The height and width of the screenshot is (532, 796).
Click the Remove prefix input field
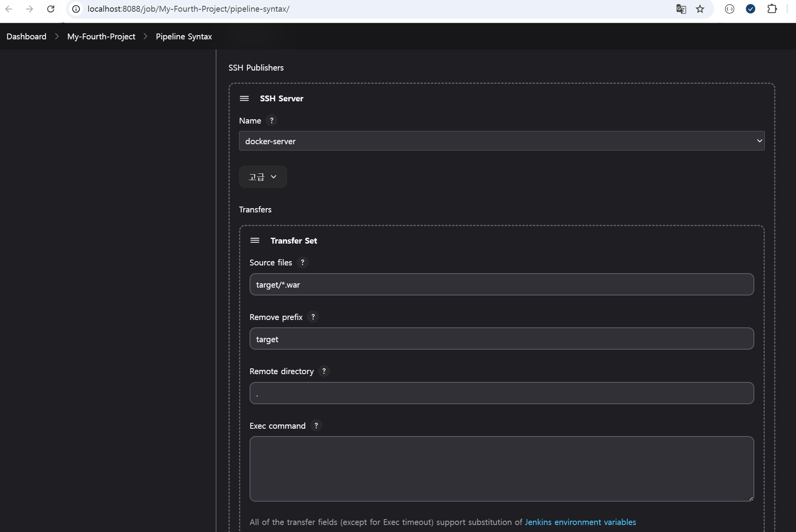pyautogui.click(x=502, y=339)
